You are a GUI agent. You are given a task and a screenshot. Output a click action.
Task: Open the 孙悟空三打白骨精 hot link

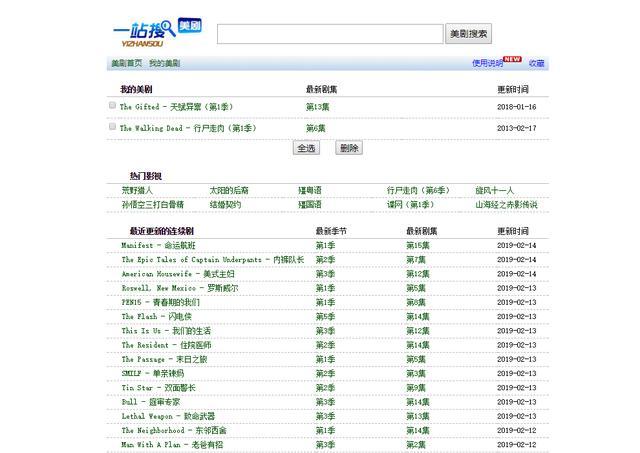click(153, 204)
